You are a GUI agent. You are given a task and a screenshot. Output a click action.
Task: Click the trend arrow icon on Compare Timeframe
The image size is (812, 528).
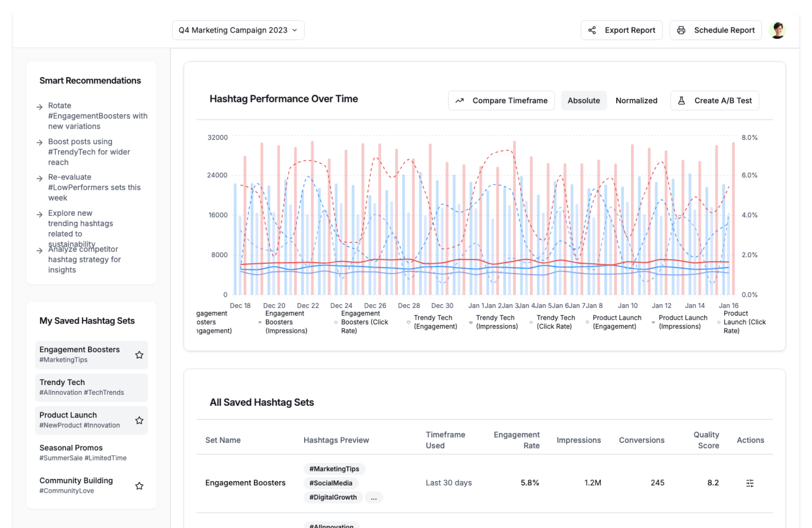[460, 101]
